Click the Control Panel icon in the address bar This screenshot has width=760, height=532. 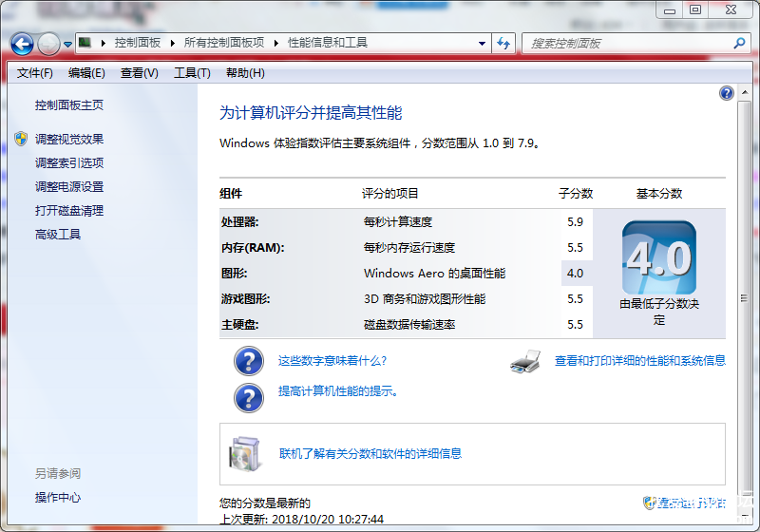point(85,43)
